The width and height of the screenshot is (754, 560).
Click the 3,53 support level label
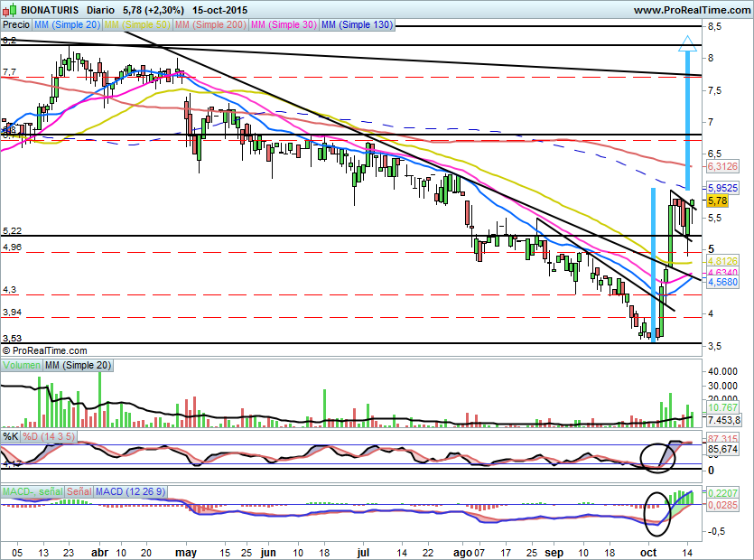12,338
